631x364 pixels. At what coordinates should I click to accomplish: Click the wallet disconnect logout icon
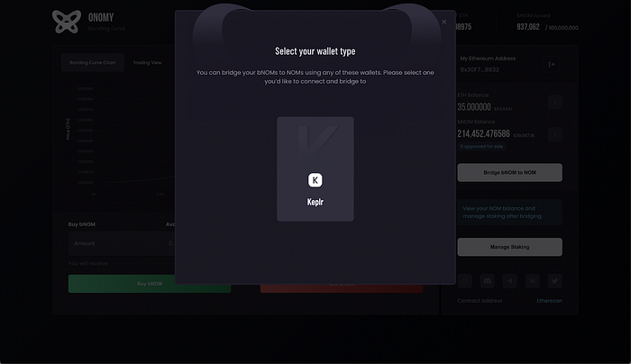(552, 64)
